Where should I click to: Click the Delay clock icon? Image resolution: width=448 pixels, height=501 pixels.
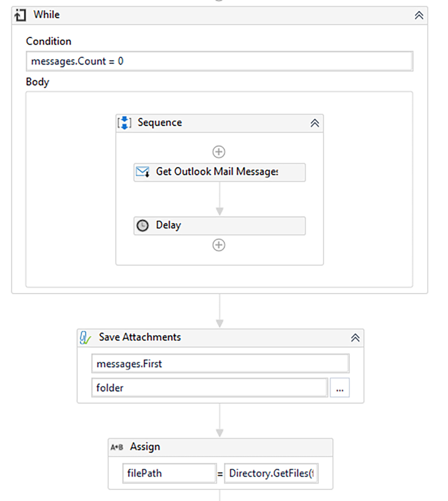(x=143, y=226)
